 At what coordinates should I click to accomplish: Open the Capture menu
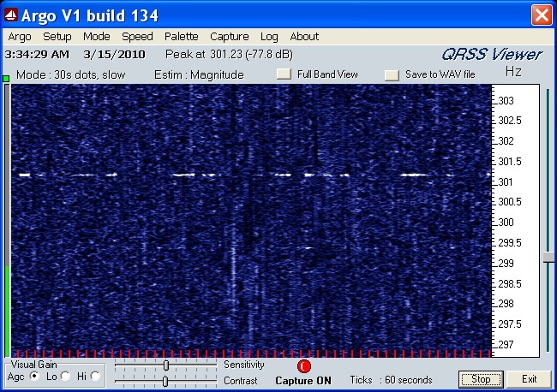click(229, 37)
